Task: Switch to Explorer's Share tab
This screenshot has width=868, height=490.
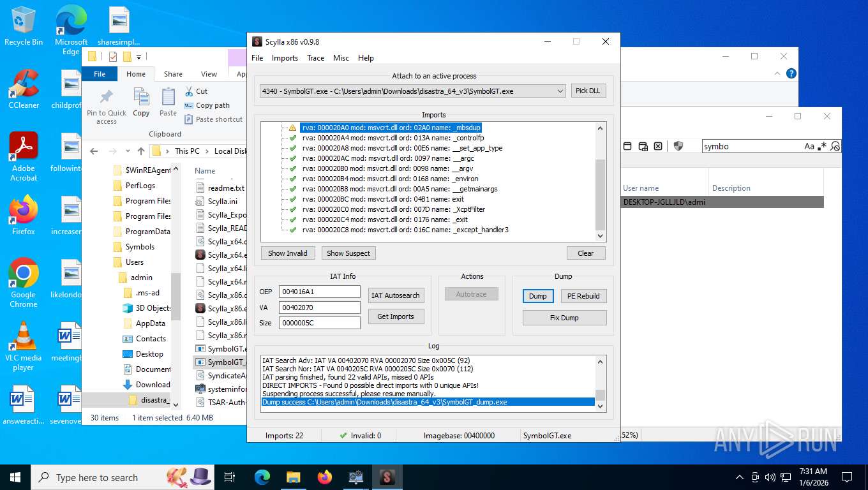Action: (x=173, y=74)
